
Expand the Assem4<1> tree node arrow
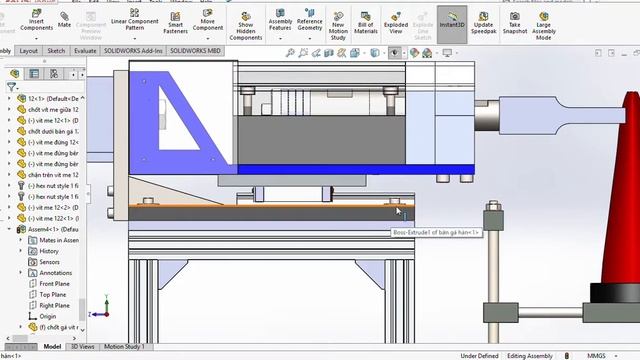pos(9,229)
